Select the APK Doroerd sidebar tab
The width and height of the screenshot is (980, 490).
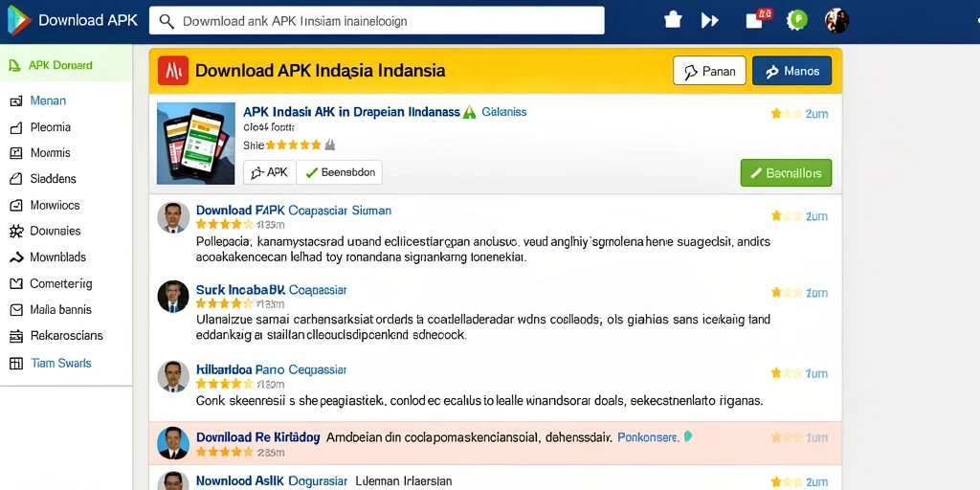coord(66,65)
